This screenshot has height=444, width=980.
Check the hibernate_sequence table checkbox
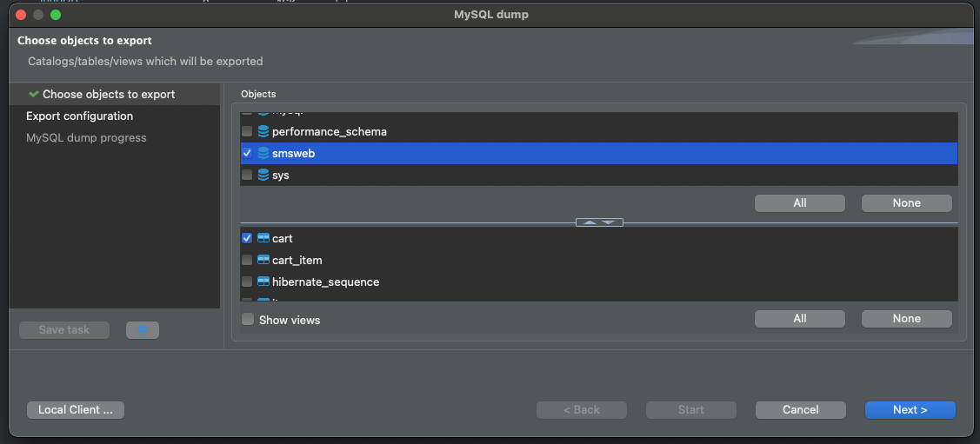247,282
